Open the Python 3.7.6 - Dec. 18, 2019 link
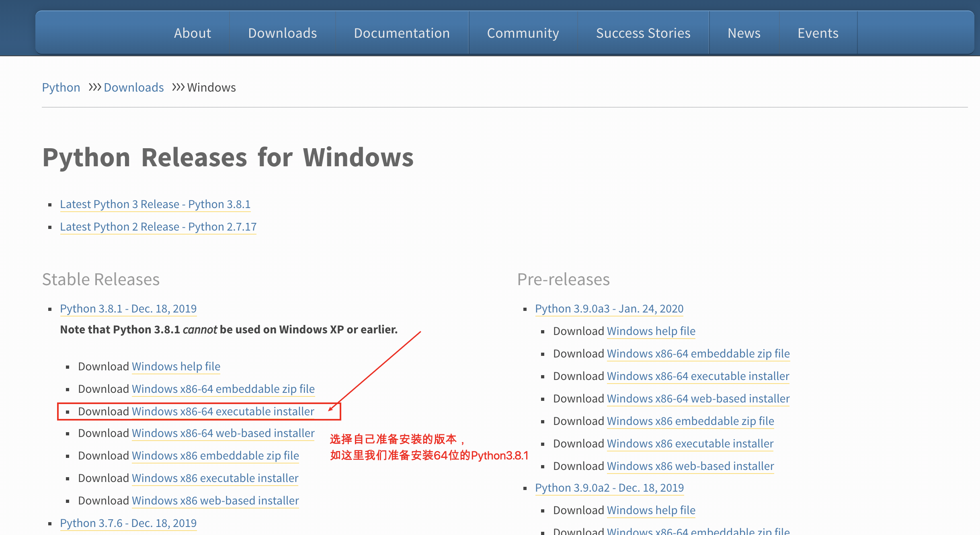The width and height of the screenshot is (980, 535). tap(128, 523)
